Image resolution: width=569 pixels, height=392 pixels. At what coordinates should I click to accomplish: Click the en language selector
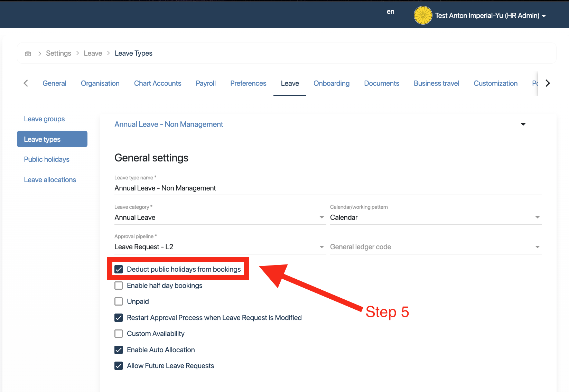point(390,12)
